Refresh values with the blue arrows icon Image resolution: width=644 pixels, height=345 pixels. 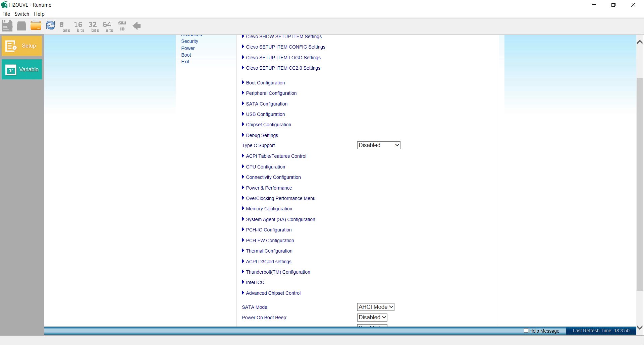click(x=50, y=25)
